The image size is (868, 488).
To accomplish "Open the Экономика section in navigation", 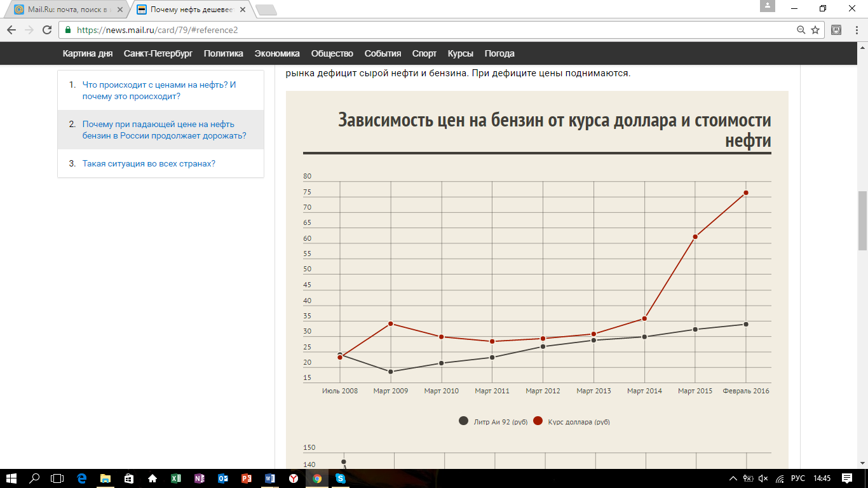I will 276,53.
